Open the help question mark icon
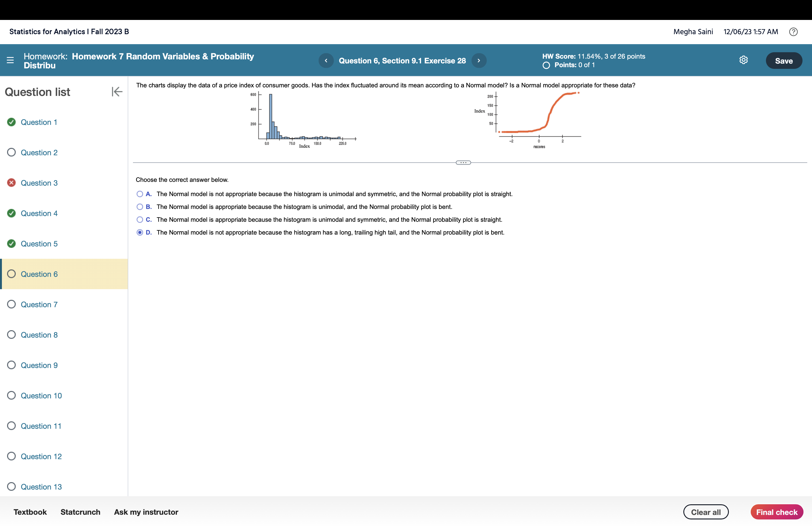Viewport: 812px width, 528px height. click(x=793, y=32)
